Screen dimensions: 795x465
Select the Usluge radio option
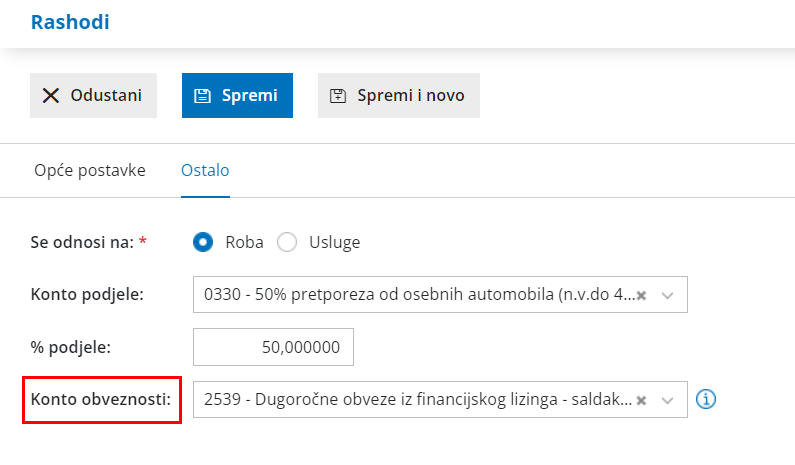288,242
